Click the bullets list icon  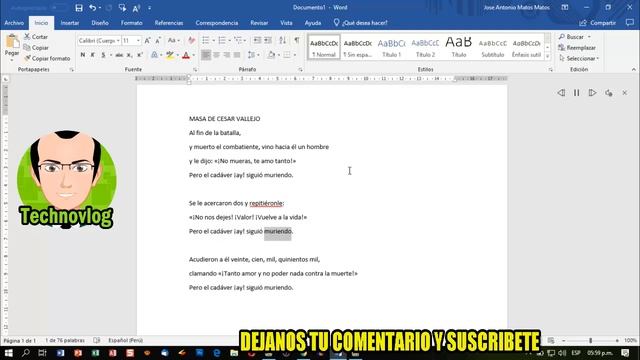pos(206,40)
